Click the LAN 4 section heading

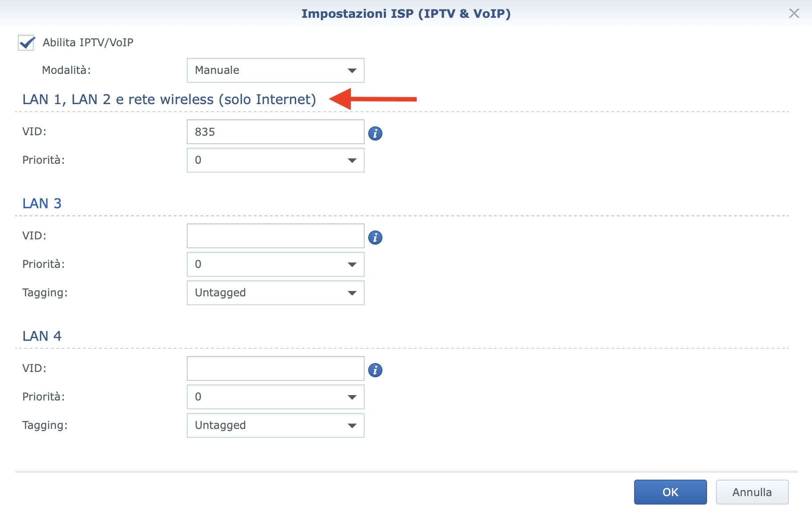click(42, 336)
